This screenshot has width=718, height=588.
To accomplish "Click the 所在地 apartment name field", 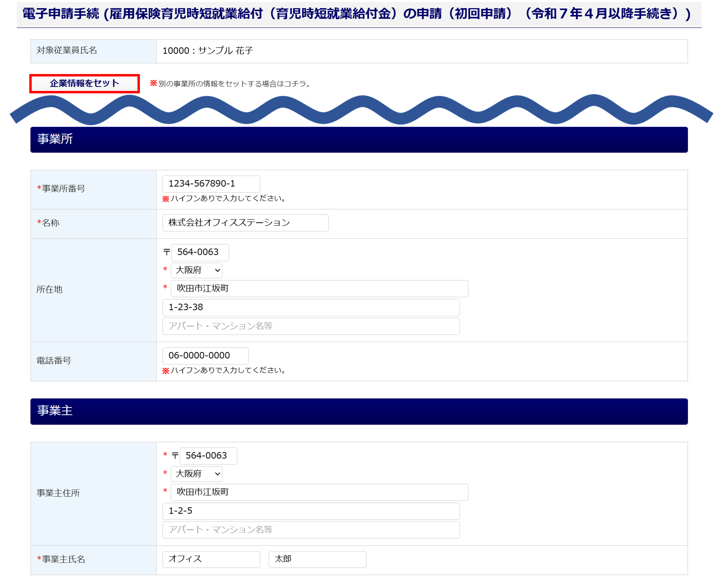I will point(311,326).
